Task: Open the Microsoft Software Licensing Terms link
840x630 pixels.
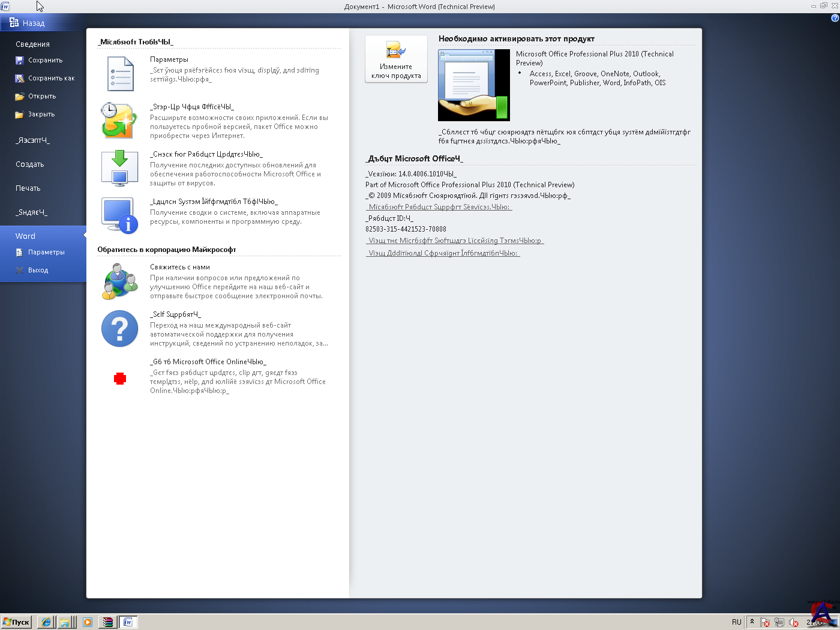Action: coord(455,241)
